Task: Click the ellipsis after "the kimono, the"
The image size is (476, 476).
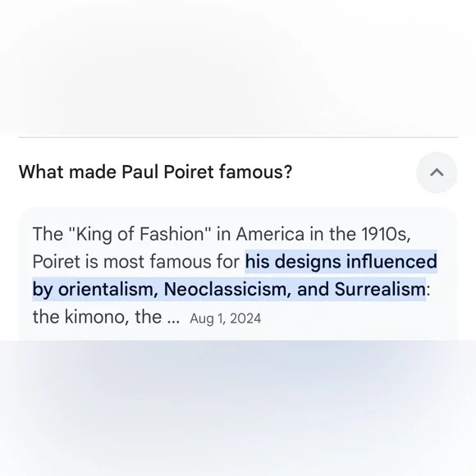Action: pyautogui.click(x=173, y=322)
